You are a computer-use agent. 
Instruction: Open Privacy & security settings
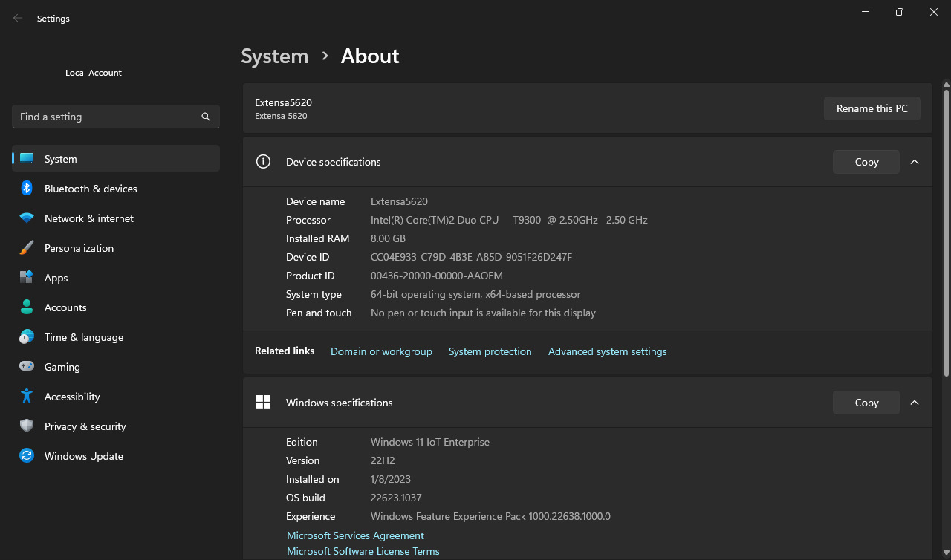point(116,426)
